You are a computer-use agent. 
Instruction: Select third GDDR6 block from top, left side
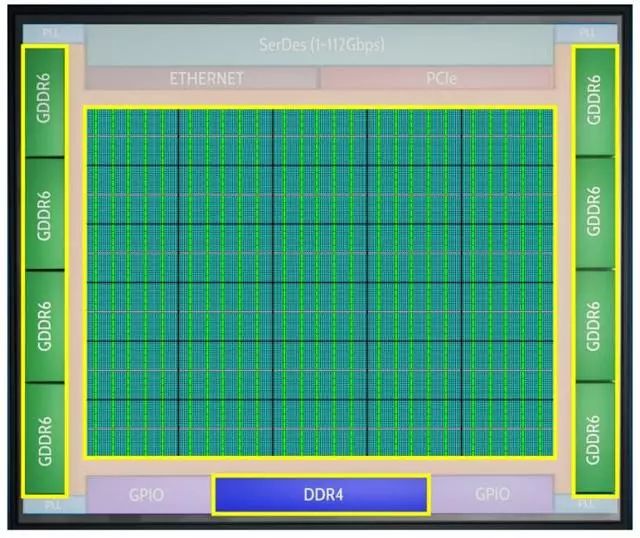(43, 325)
